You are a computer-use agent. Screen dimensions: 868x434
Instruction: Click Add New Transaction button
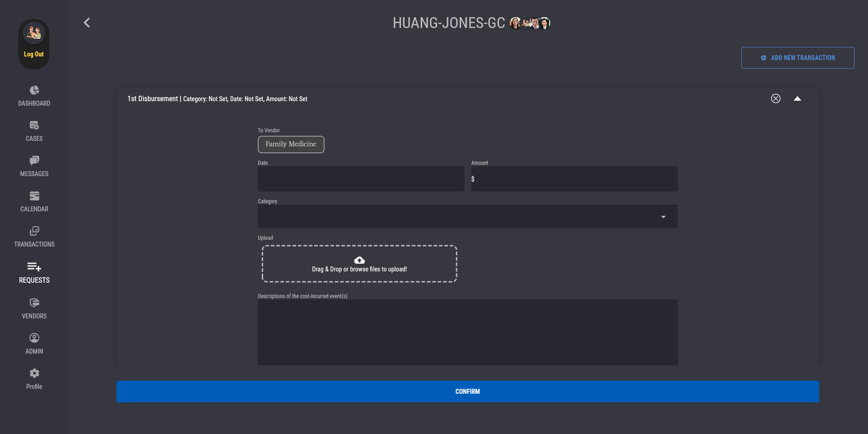tap(797, 58)
